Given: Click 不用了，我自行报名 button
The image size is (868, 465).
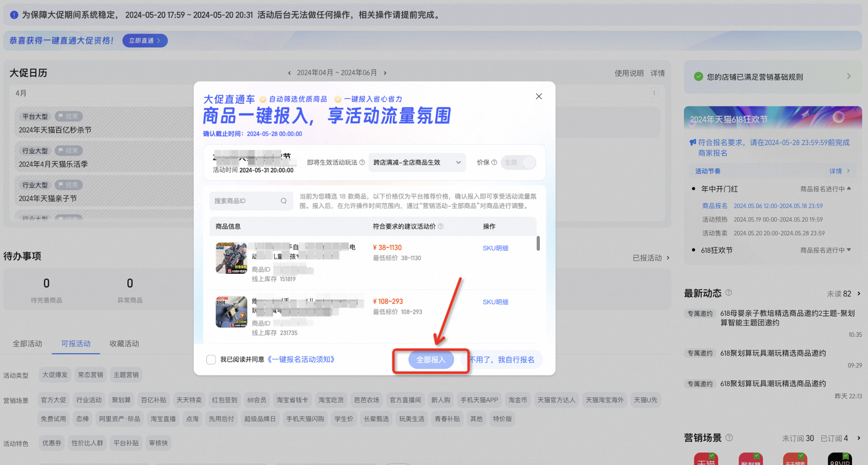Looking at the screenshot, I should [x=502, y=360].
